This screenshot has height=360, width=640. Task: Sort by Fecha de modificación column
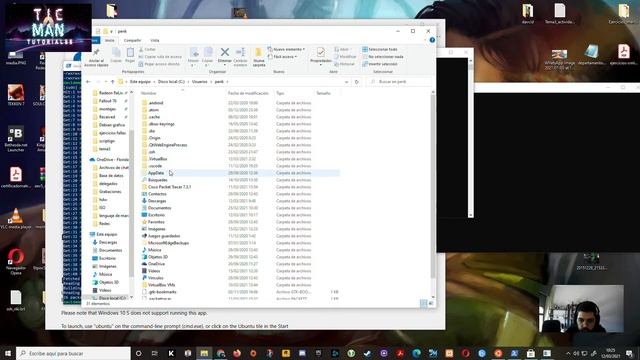[248, 93]
